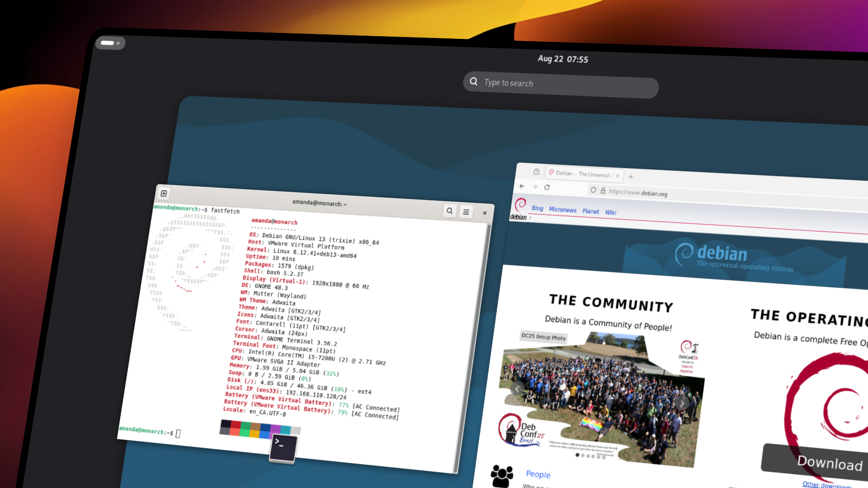Open the calendar by clicking Aug 22 clock
Screen dimensions: 868x488
click(563, 59)
